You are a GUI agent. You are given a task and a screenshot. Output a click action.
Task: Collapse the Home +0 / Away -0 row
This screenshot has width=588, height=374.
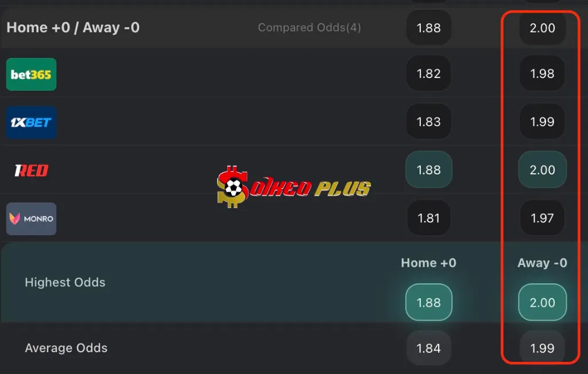click(73, 28)
